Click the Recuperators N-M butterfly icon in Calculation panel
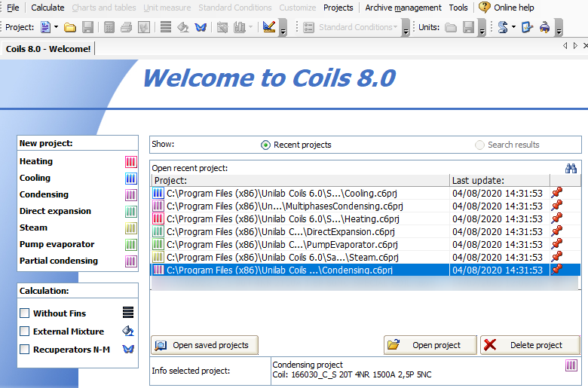 click(x=128, y=349)
